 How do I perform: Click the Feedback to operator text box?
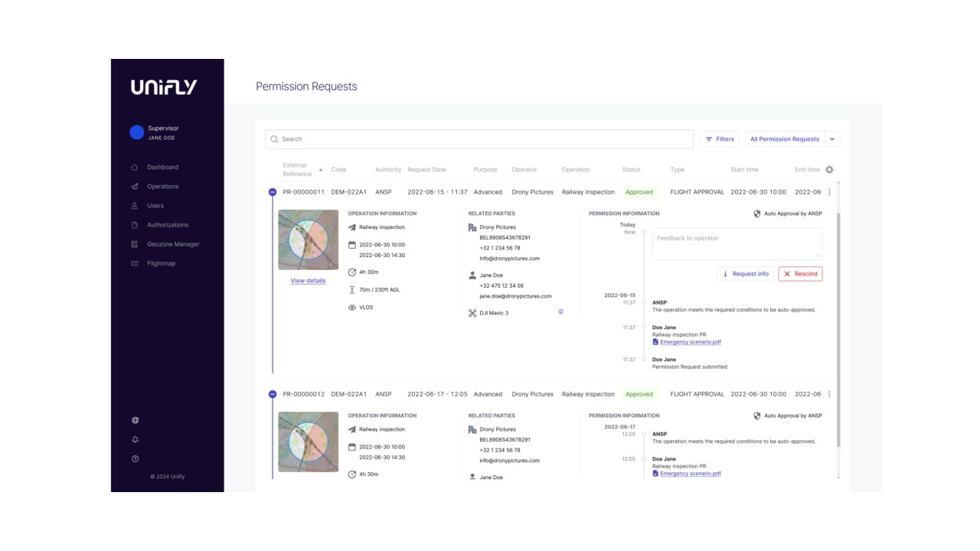point(737,243)
